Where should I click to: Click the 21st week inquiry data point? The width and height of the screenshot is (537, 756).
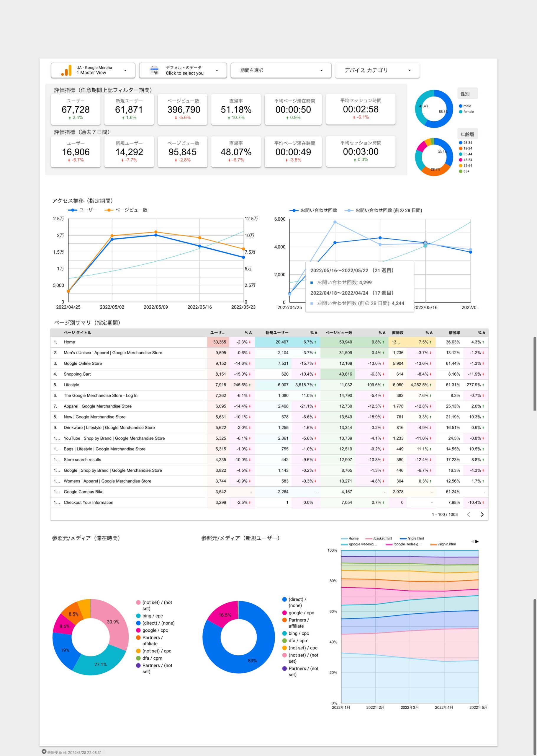425,243
